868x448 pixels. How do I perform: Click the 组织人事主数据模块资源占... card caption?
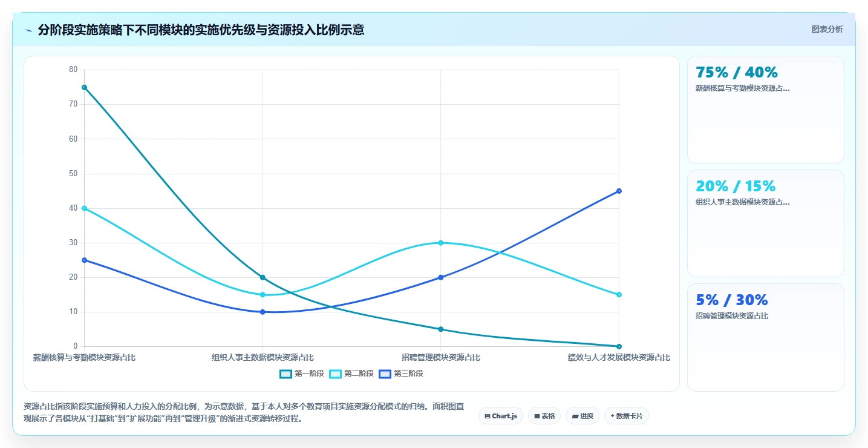pyautogui.click(x=743, y=202)
